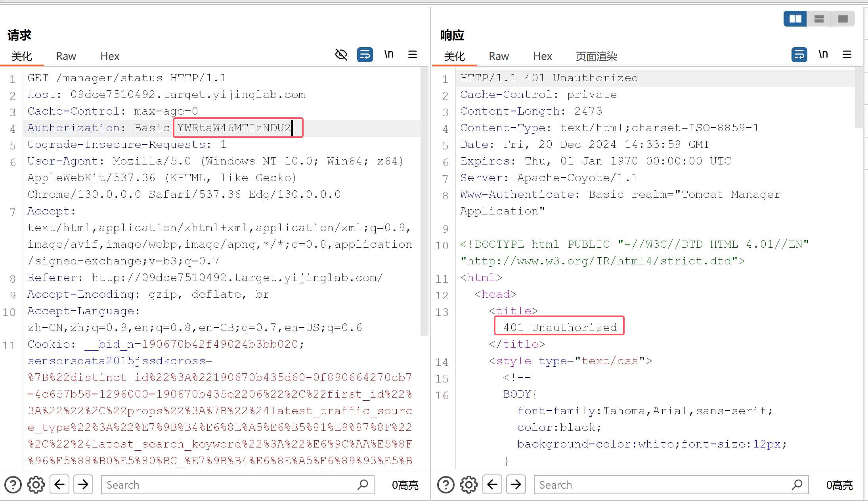Click the Content-Length 2473 header
Viewport: 868px width, 501px height.
(x=531, y=111)
